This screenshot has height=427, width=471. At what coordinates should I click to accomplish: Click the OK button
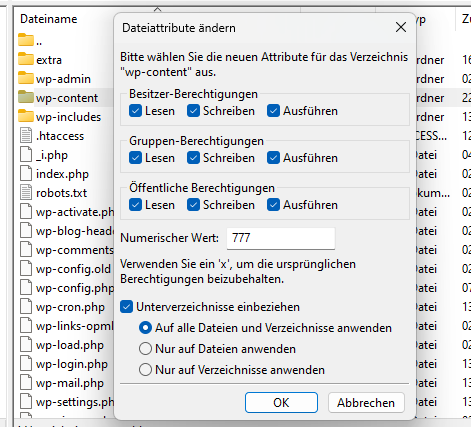pyautogui.click(x=281, y=403)
